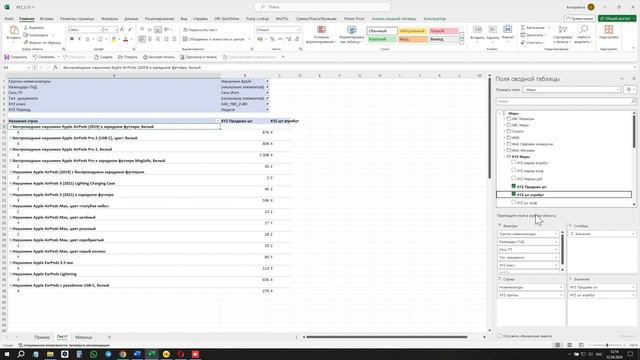Open the row labels filter dropdown
640x360 pixels.
point(218,121)
